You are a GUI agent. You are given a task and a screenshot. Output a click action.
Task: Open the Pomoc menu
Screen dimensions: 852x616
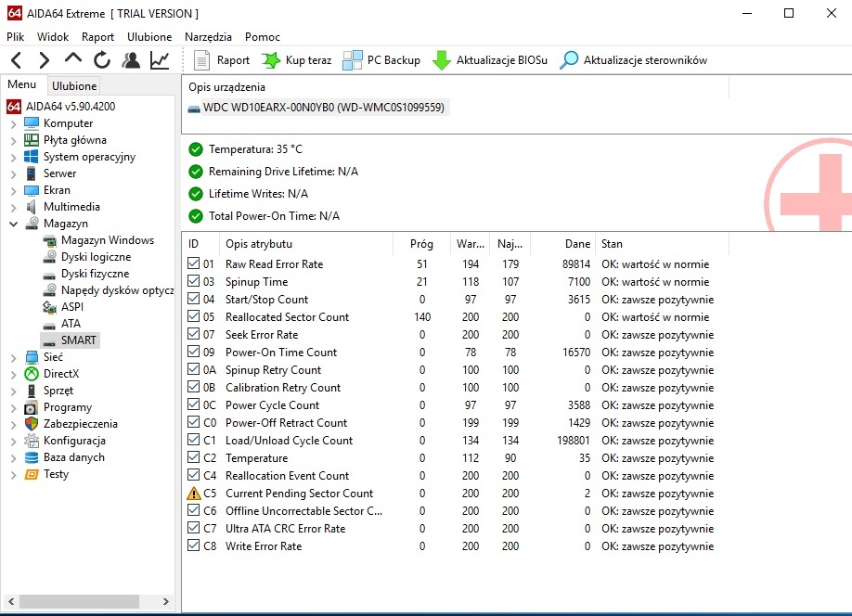tap(263, 37)
